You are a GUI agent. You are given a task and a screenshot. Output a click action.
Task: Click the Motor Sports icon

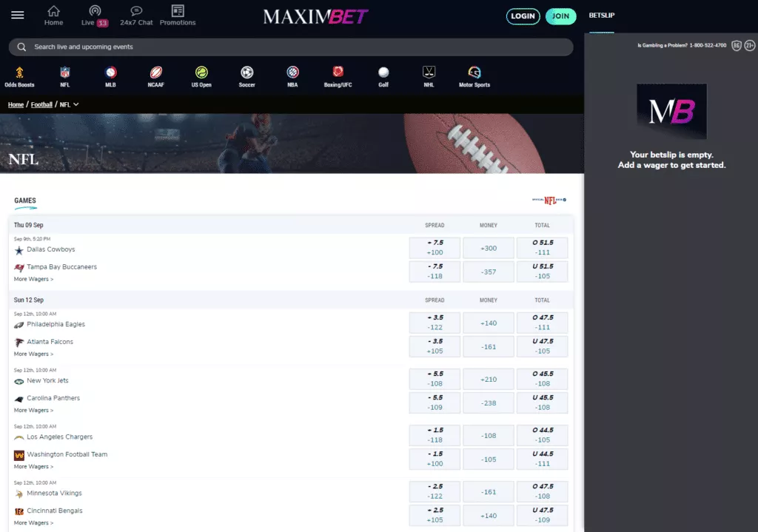474,73
